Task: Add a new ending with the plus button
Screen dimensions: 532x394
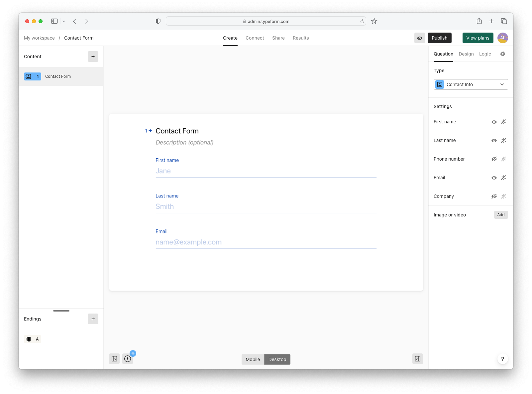Action: (93, 319)
